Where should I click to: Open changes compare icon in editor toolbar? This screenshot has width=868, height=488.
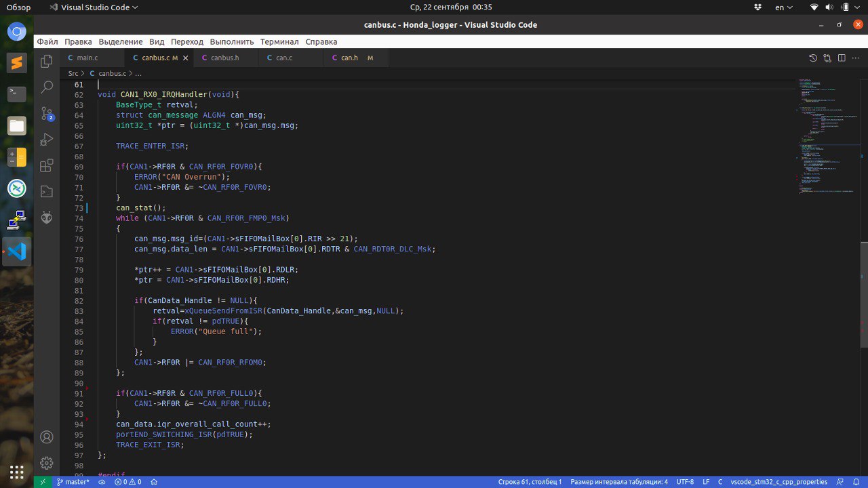point(828,58)
